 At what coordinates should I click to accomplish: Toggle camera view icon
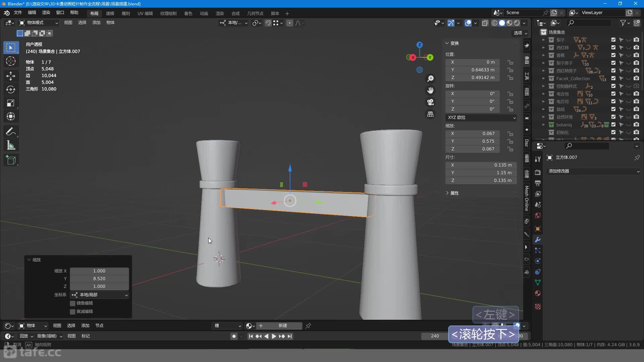[430, 102]
